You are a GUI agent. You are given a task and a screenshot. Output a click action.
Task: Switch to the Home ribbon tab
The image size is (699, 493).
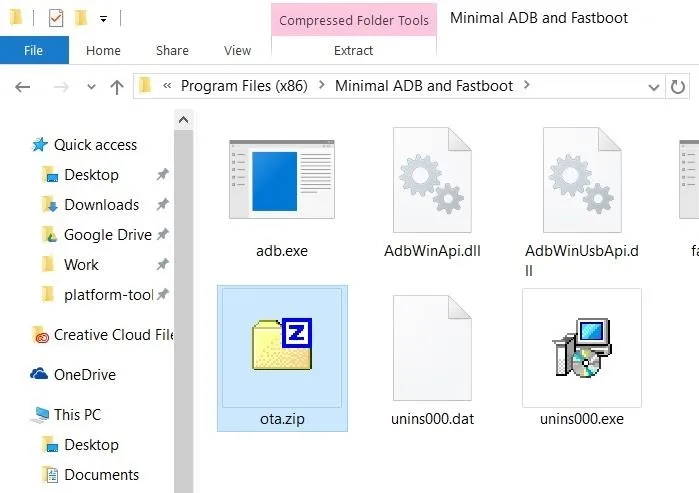103,50
